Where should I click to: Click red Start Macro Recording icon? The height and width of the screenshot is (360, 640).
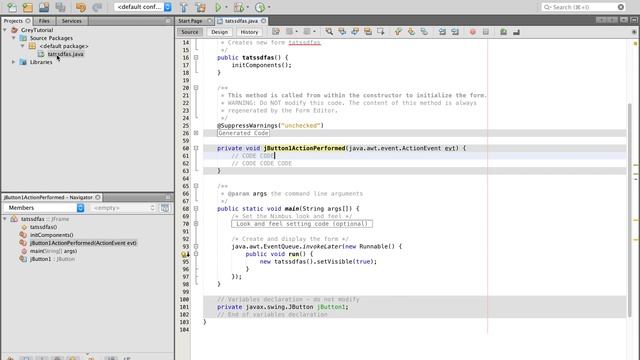click(473, 32)
